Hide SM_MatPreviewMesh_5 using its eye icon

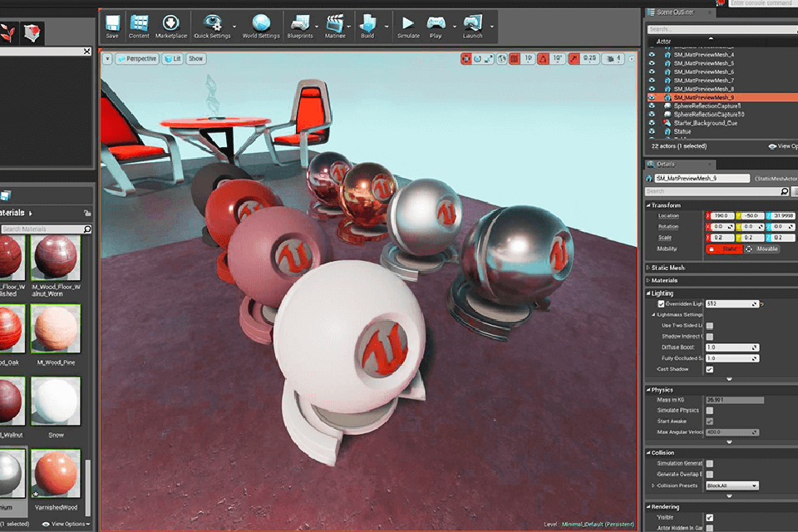652,63
